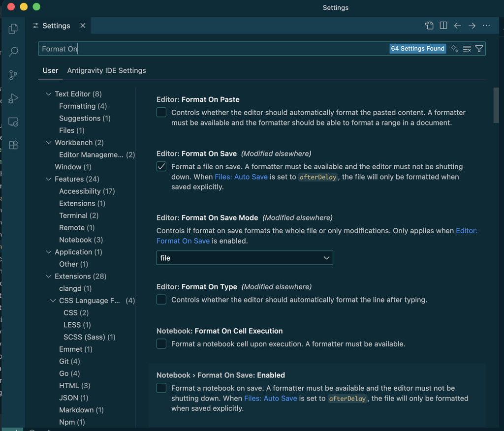The image size is (504, 431).
Task: Switch to the User settings tab
Action: click(51, 70)
